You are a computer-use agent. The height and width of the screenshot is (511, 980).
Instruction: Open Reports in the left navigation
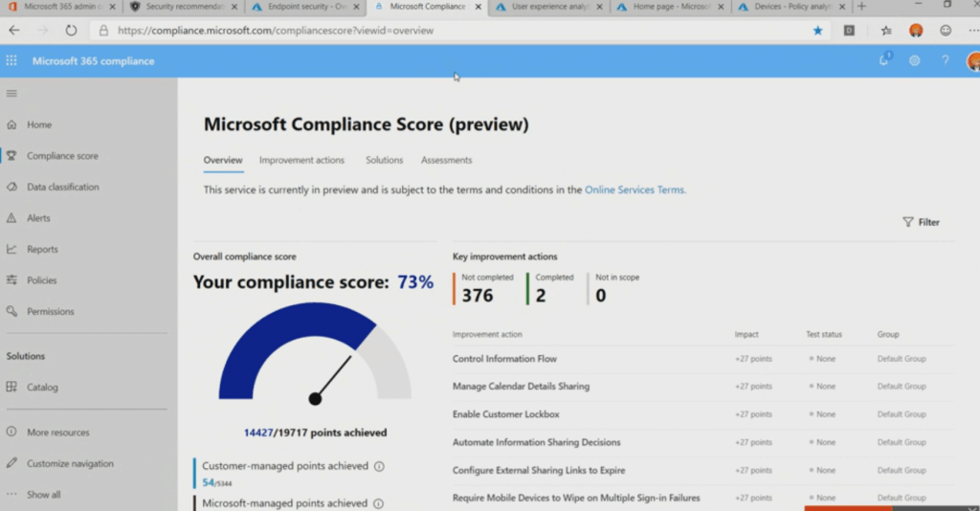pyautogui.click(x=42, y=249)
